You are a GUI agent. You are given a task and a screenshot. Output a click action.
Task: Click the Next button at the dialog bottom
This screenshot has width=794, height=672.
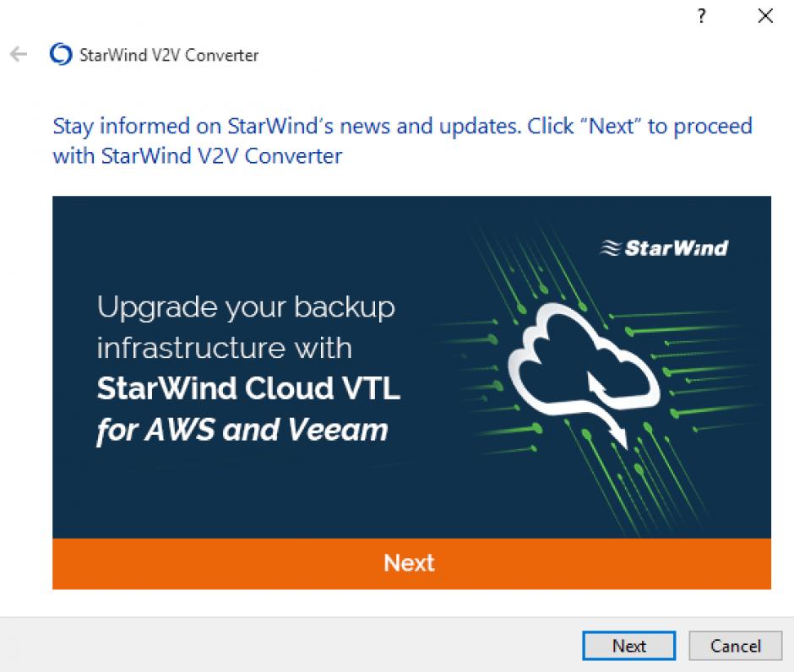coord(628,646)
